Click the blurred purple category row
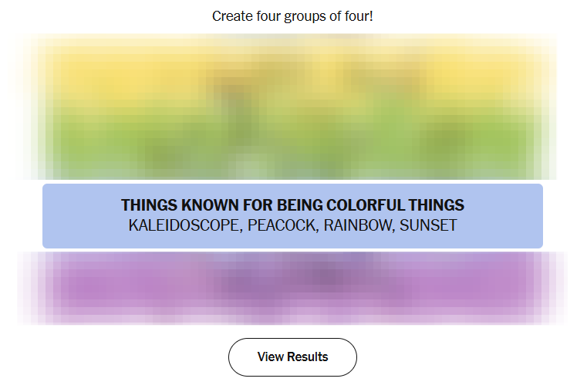 pos(292,287)
